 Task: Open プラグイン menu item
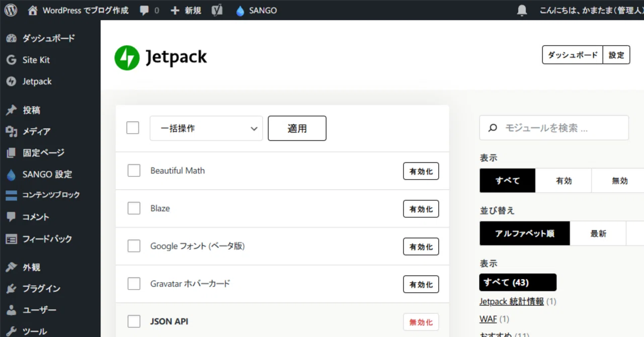[x=41, y=289]
